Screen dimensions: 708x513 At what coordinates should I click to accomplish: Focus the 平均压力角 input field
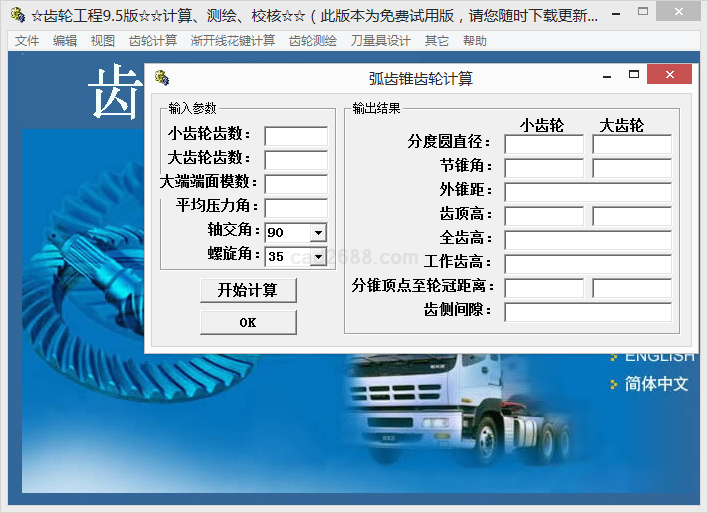[x=296, y=208]
